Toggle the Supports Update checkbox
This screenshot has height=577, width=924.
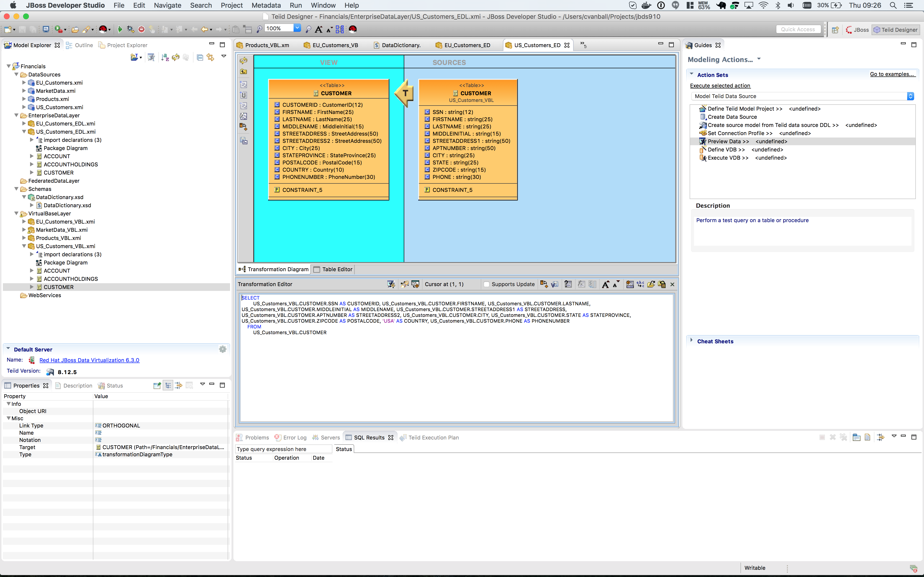(487, 284)
